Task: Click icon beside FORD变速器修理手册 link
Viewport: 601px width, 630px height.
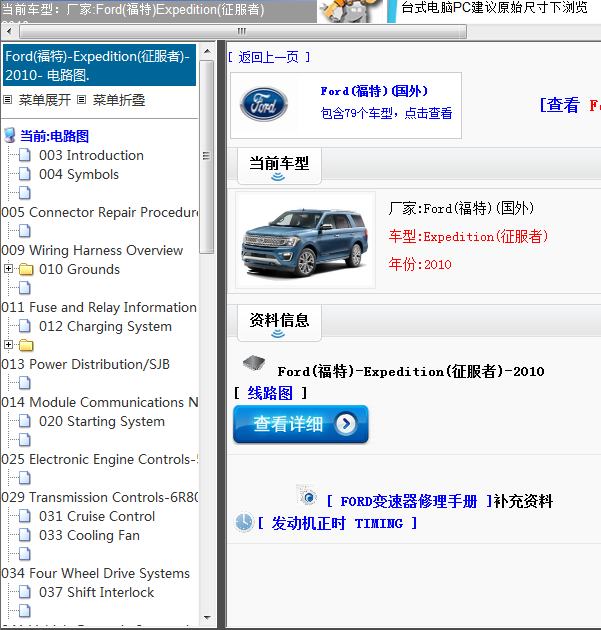Action: click(x=307, y=495)
